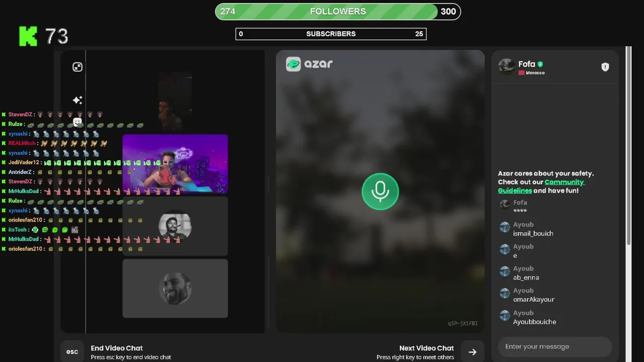Click the viewer count 73
Image resolution: width=644 pixels, height=362 pixels.
click(x=56, y=36)
